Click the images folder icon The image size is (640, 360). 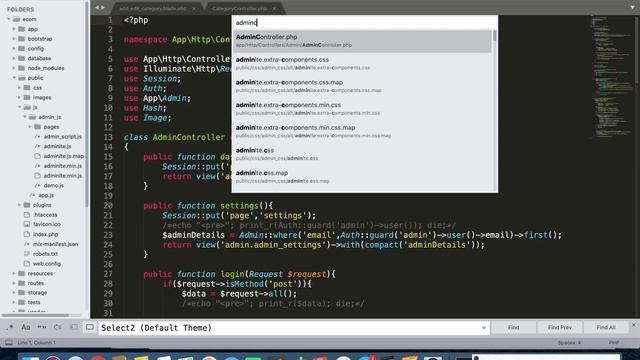27,97
